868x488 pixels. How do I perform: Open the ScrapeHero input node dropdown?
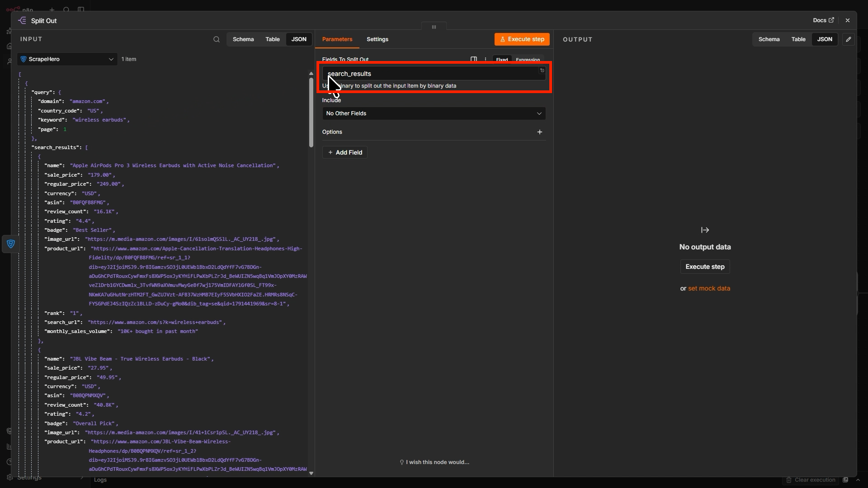pyautogui.click(x=67, y=59)
